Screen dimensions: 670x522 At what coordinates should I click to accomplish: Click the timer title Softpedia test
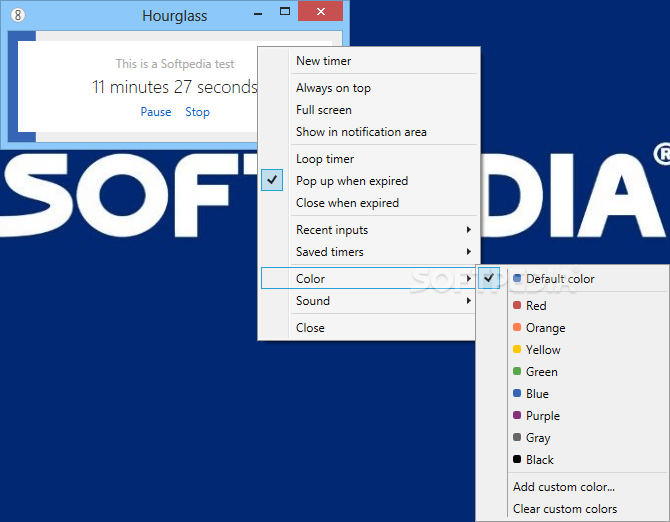tap(175, 64)
